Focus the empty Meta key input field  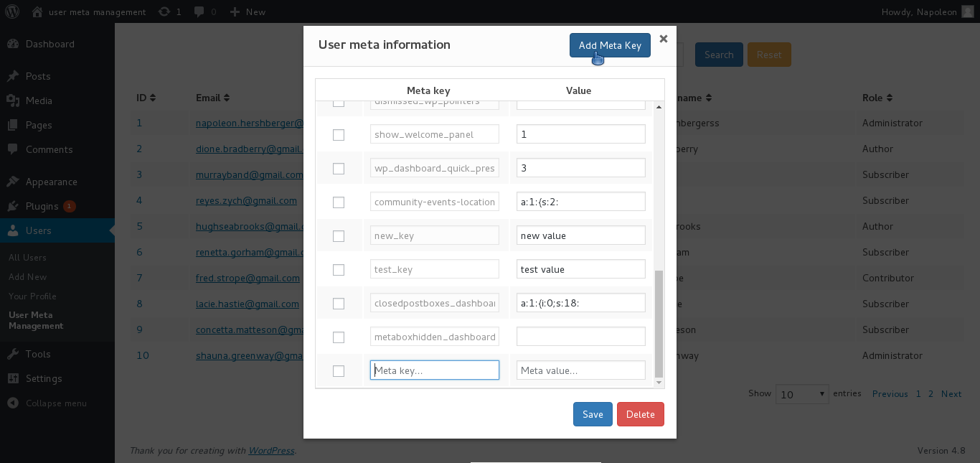click(x=435, y=370)
